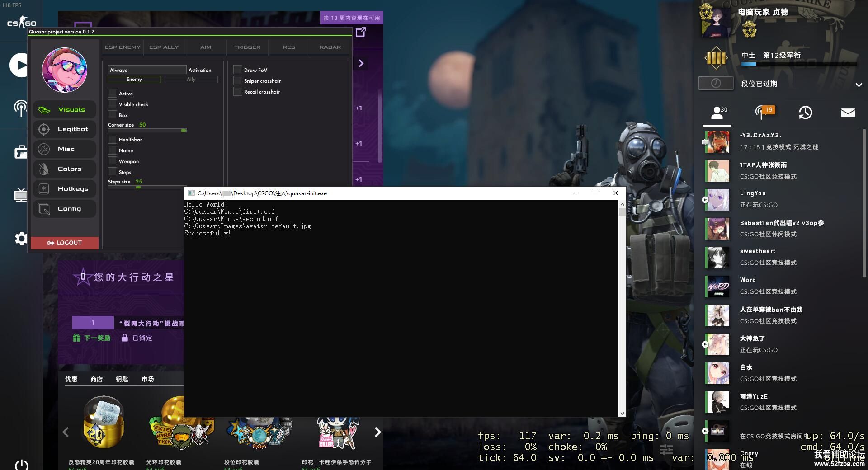Screen dimensions: 868x470
Task: Click the LOGOUT button
Action: (x=65, y=243)
